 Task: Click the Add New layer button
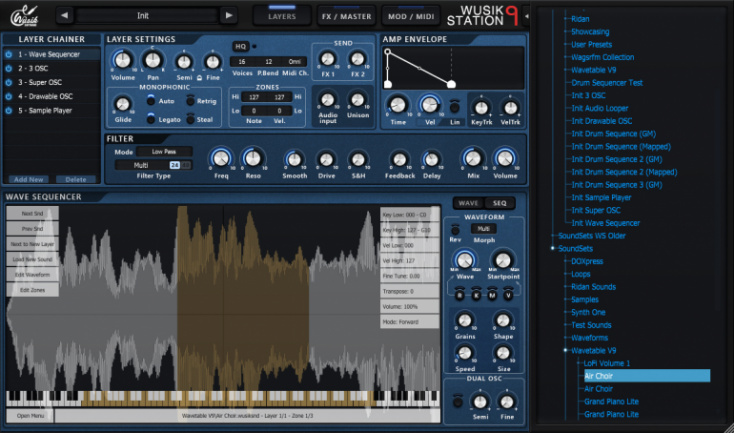point(28,179)
